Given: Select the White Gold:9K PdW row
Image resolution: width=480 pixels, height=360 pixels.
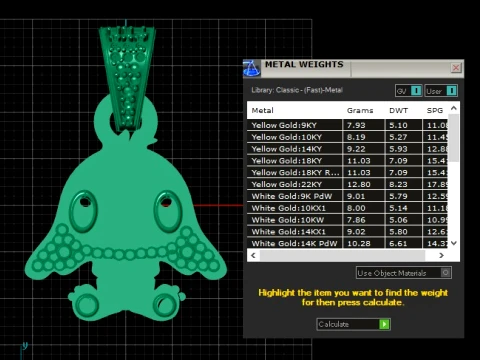Looking at the screenshot, I should (347, 196).
